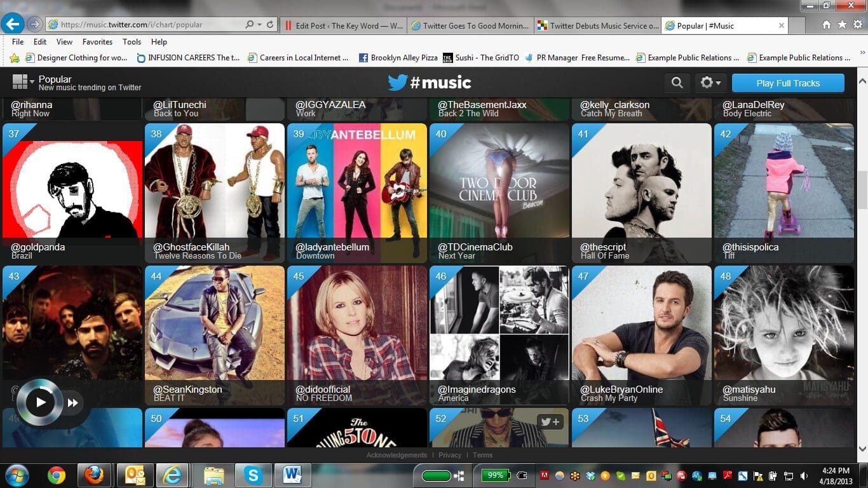Select the @didoofficial NO FREEDOM card
The height and width of the screenshot is (488, 868).
click(357, 335)
